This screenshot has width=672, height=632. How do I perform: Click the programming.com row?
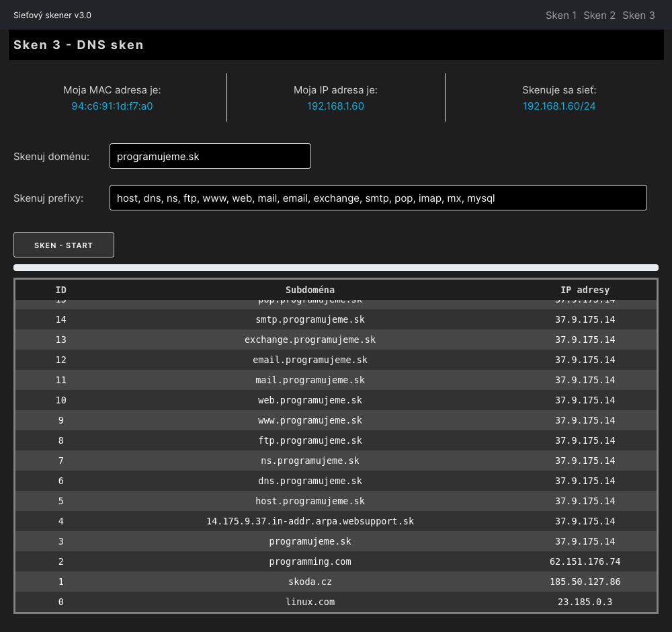coord(310,561)
